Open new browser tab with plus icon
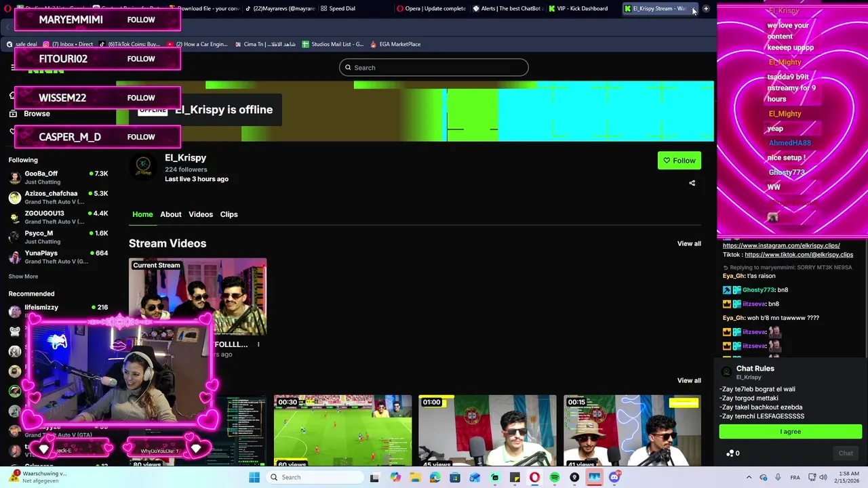The image size is (868, 488). click(706, 9)
